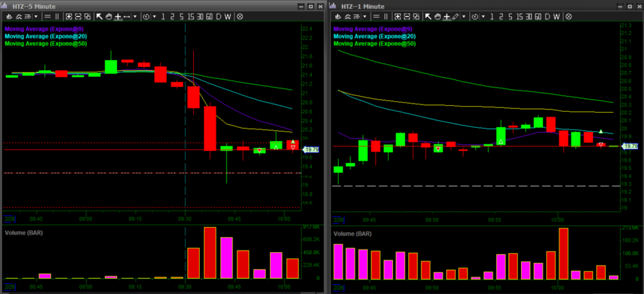The width and height of the screenshot is (644, 294).
Task: Click Moving Average (Expone@9) label in 5 Minute chart
Action: [45, 29]
